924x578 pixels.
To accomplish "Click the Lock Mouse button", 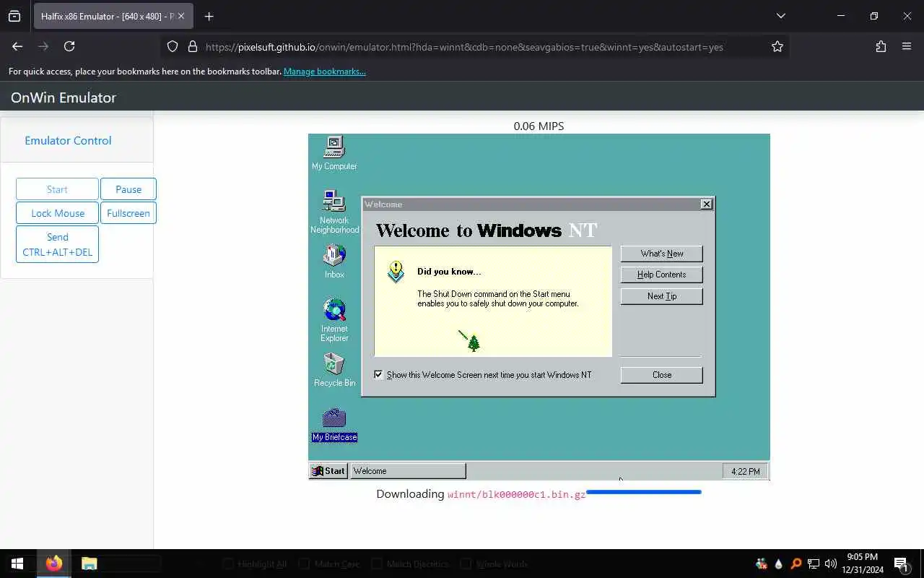I will point(57,213).
